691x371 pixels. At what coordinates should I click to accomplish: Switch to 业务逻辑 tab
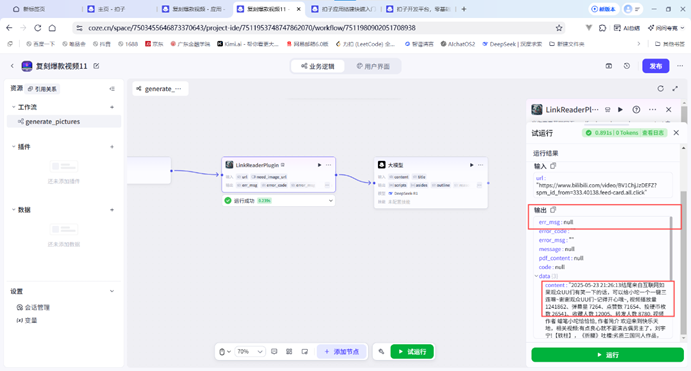318,66
